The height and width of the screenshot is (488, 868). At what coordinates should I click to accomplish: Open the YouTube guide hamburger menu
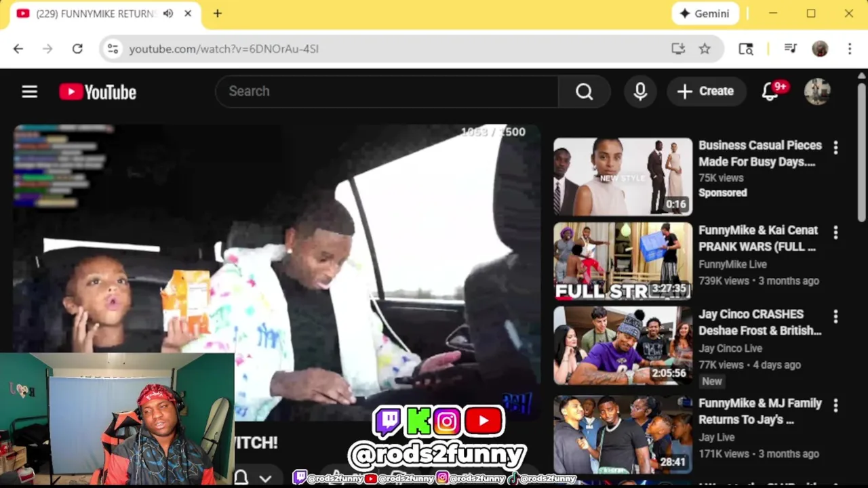29,91
